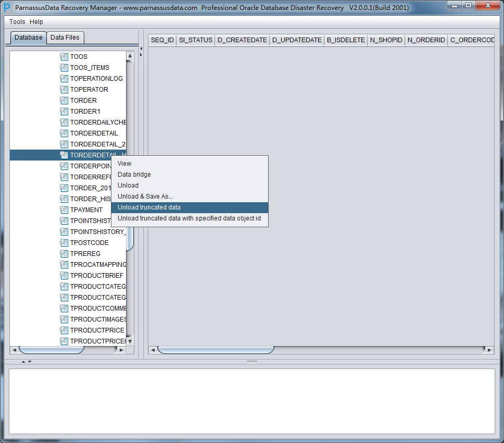
Task: Select View in the context menu
Action: click(124, 164)
